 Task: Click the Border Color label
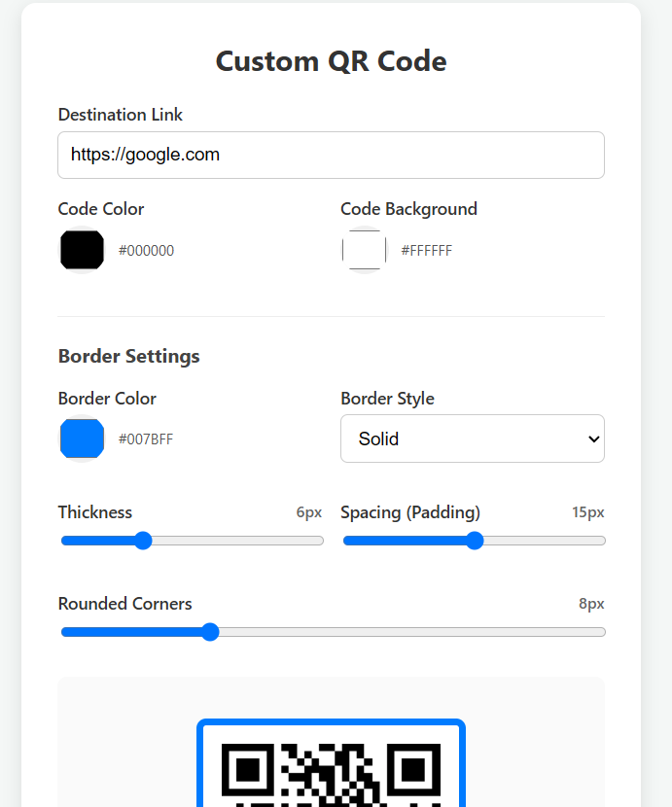107,399
